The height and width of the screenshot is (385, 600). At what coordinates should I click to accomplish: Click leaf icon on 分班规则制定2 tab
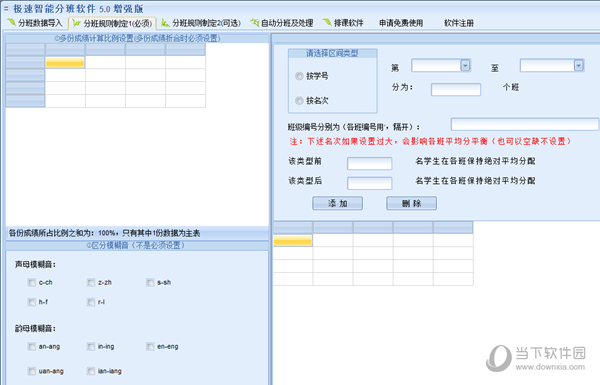coord(165,23)
